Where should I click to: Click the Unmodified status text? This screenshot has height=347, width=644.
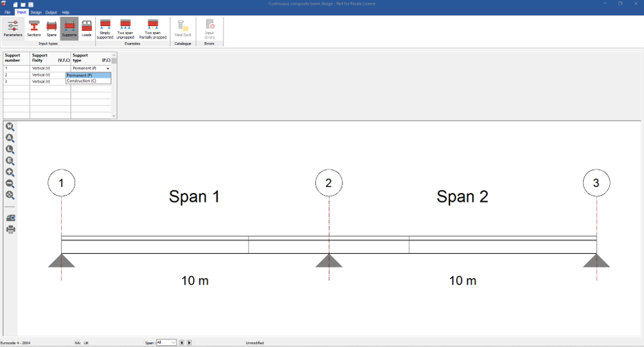coord(255,343)
